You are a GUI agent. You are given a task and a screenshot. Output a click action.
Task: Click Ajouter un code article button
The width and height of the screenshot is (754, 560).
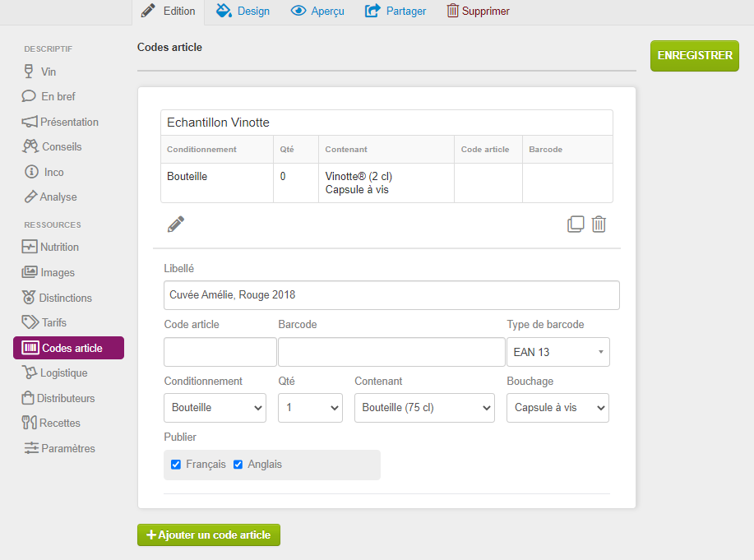(209, 535)
